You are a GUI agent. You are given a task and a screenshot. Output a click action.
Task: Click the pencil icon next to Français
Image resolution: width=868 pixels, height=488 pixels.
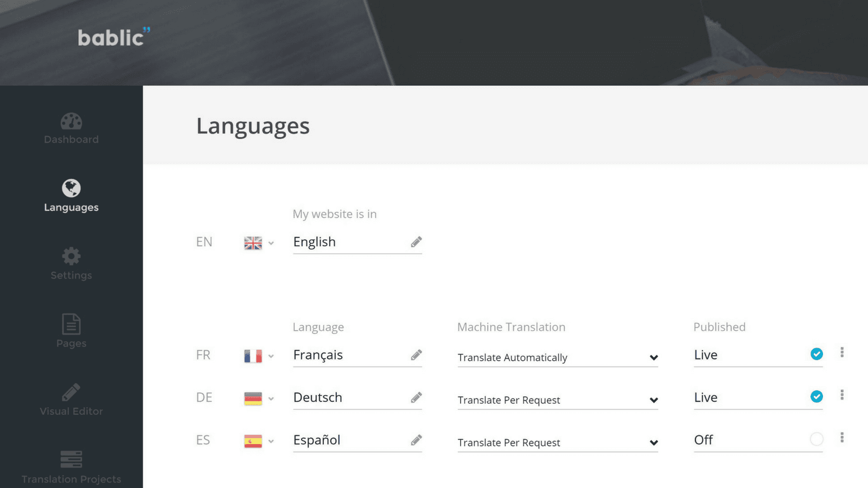click(416, 355)
